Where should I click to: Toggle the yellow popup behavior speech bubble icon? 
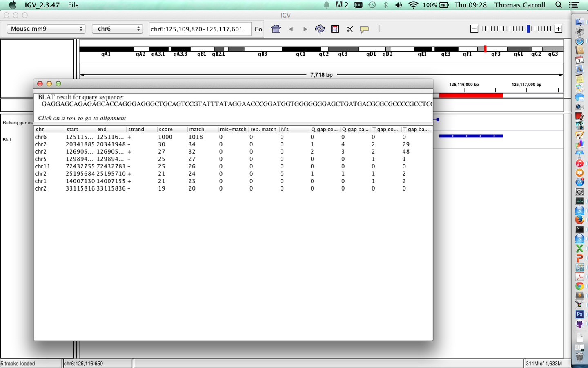click(365, 29)
